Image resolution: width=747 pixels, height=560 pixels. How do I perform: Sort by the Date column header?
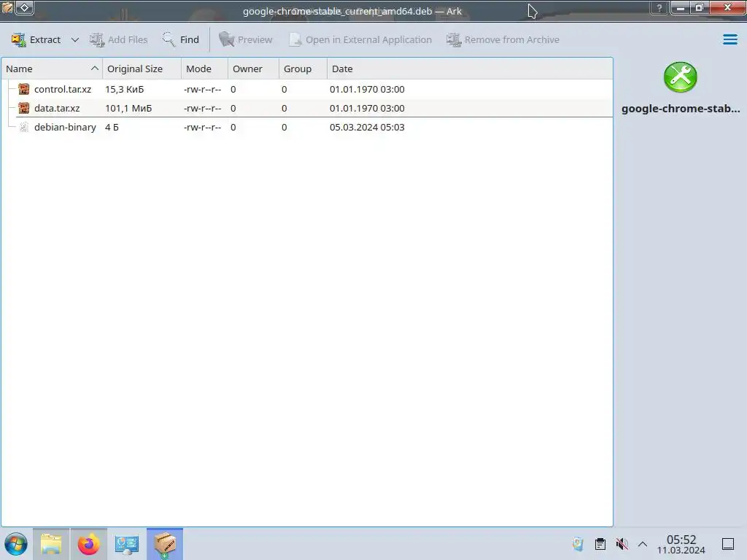470,69
